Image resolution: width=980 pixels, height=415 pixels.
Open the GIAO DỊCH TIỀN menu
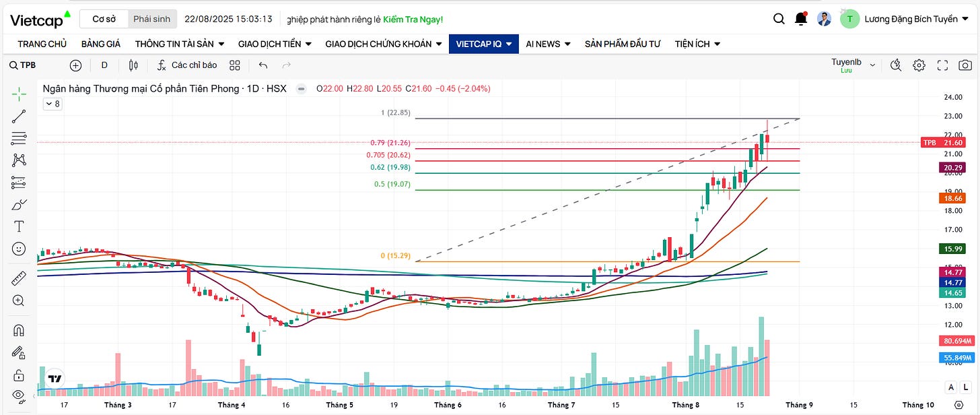pos(275,44)
